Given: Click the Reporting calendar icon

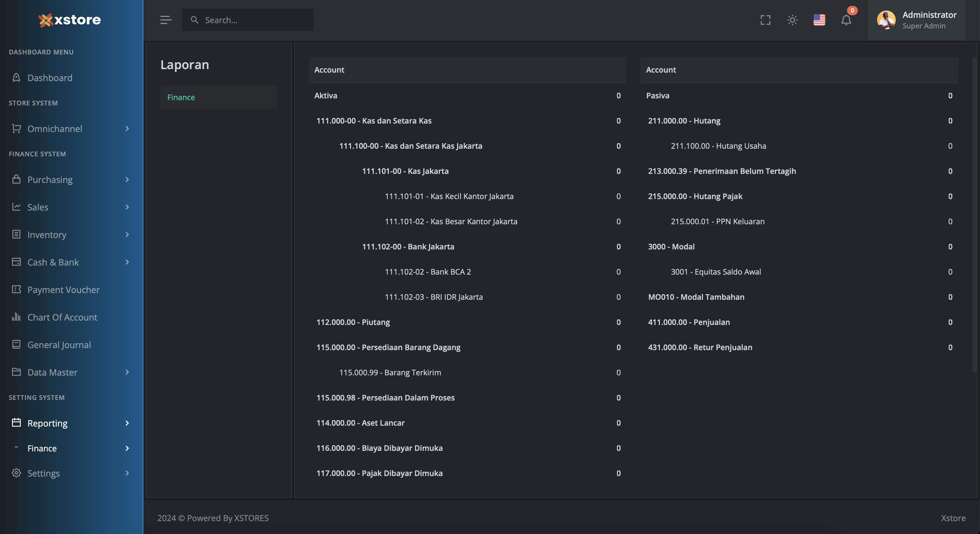Looking at the screenshot, I should click(16, 422).
